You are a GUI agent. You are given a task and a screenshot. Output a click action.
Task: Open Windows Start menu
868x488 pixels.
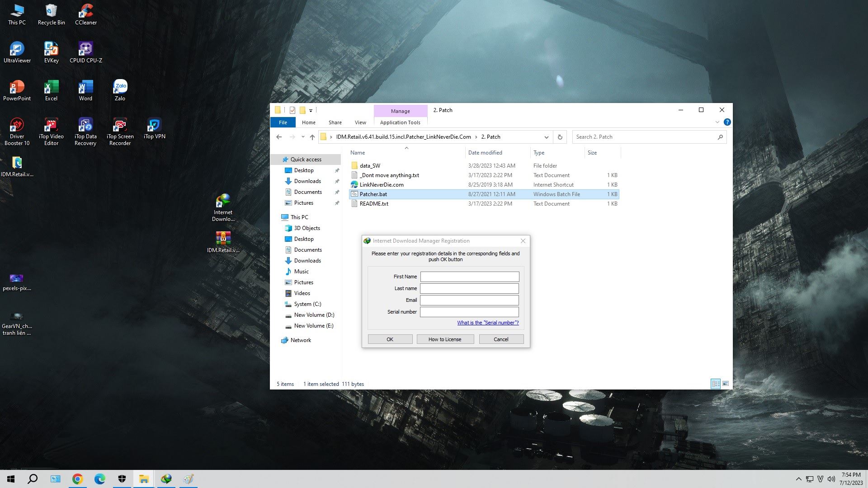(11, 479)
